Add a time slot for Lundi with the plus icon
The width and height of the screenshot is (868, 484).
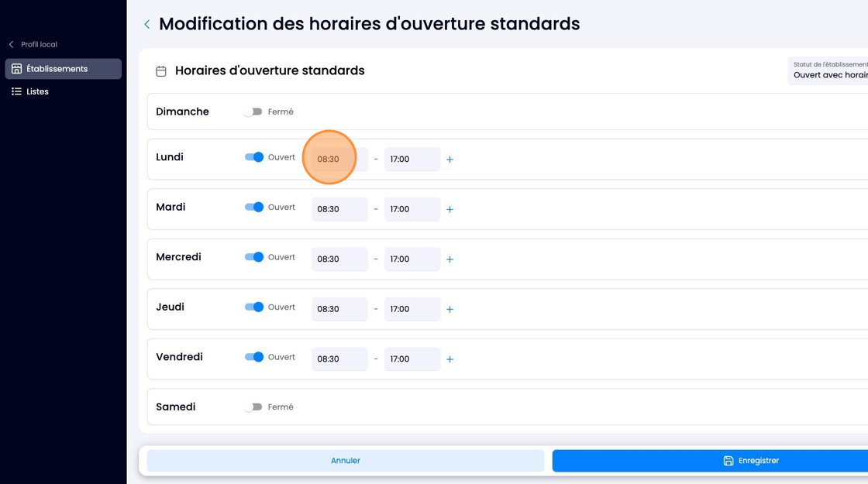click(x=450, y=160)
